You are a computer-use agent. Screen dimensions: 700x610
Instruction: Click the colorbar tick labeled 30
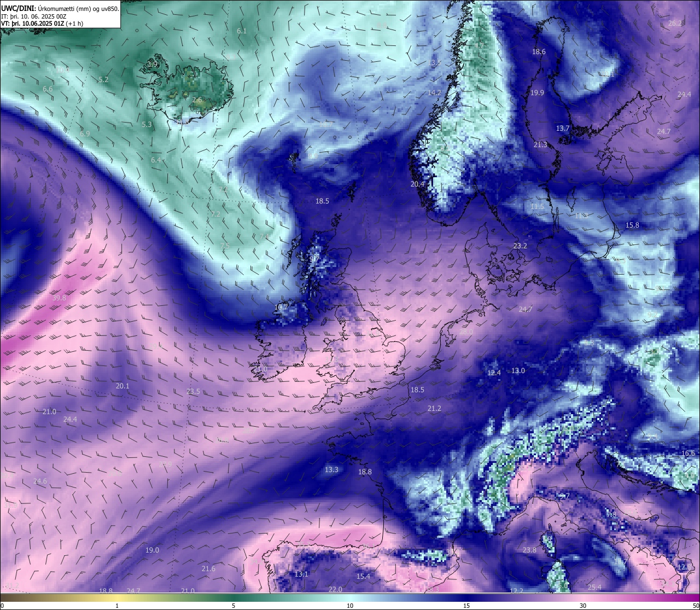pyautogui.click(x=583, y=606)
